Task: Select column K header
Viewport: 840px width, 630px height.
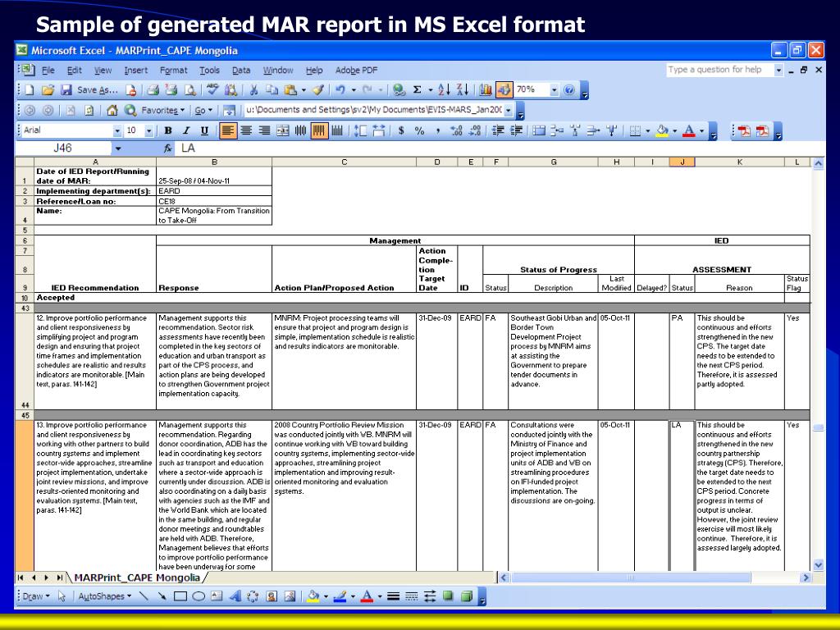Action: click(739, 162)
